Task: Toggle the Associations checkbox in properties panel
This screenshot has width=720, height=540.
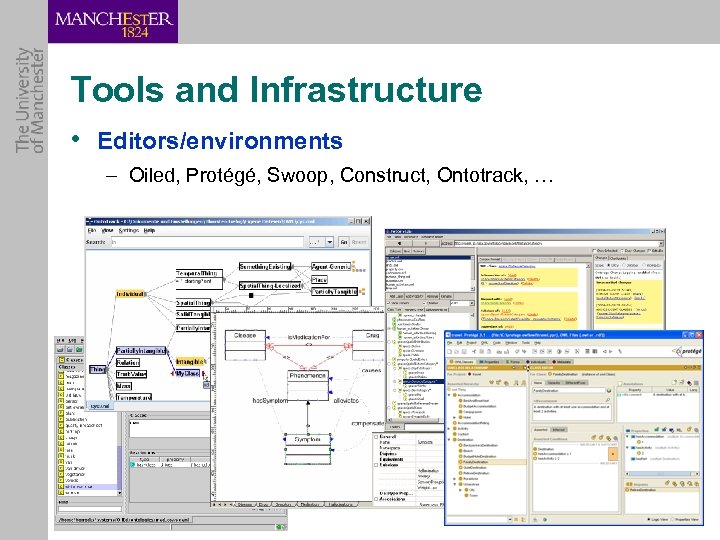Action: (x=376, y=499)
